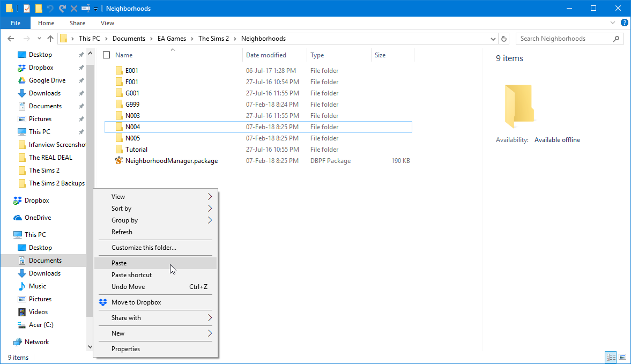Go up one level with Up arrow
The image size is (631, 364).
(50, 39)
